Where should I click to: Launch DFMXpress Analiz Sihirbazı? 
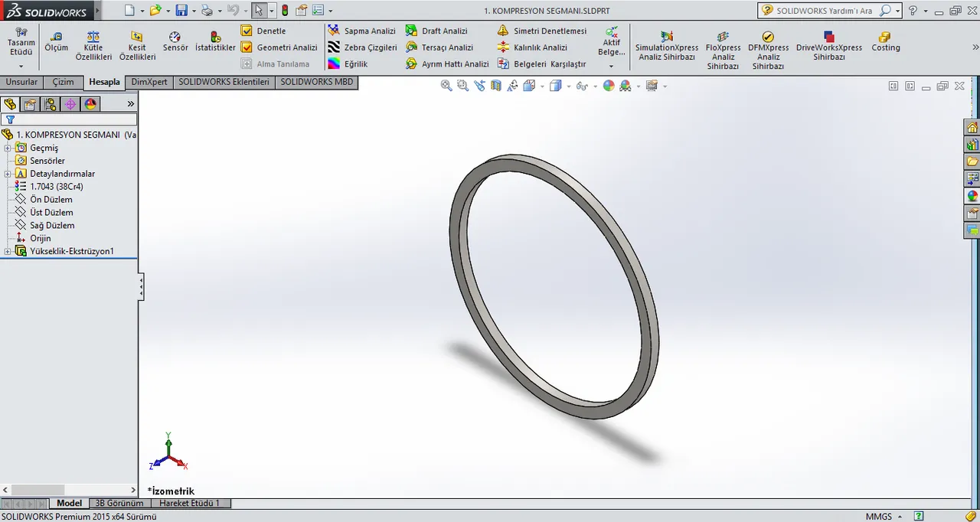[768, 51]
